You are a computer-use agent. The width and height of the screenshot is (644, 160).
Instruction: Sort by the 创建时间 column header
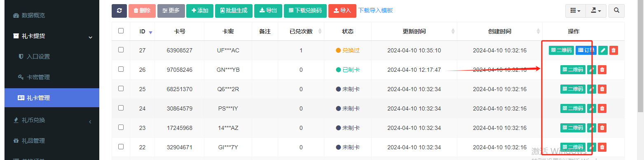(500, 31)
